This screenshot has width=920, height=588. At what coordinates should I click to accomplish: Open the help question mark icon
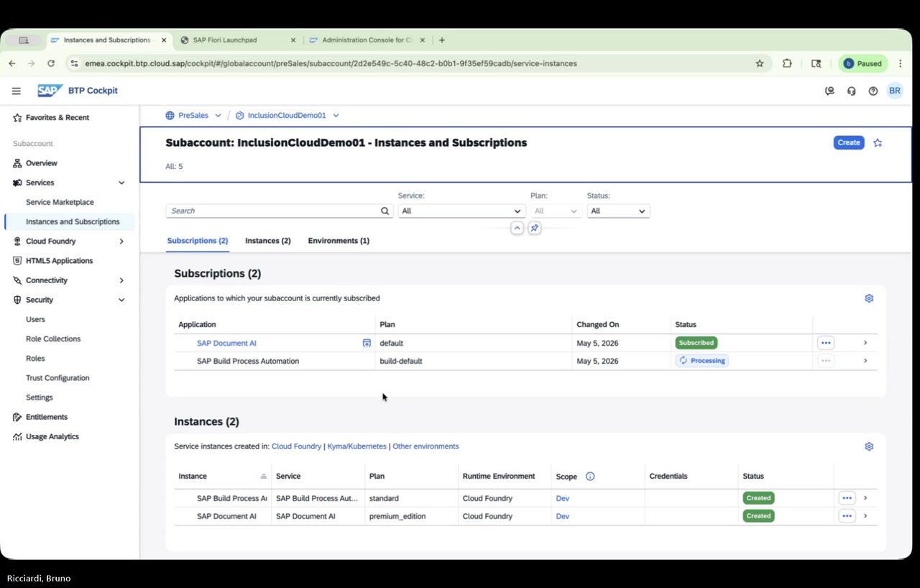click(x=873, y=91)
